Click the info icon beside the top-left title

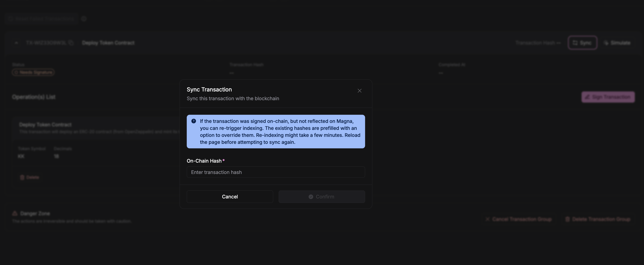[84, 19]
